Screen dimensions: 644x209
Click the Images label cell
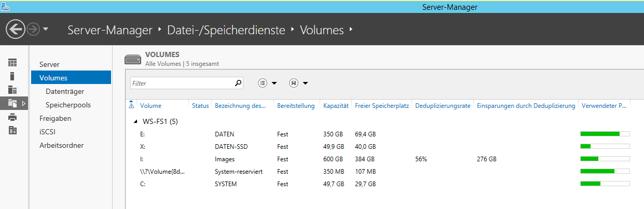[225, 159]
